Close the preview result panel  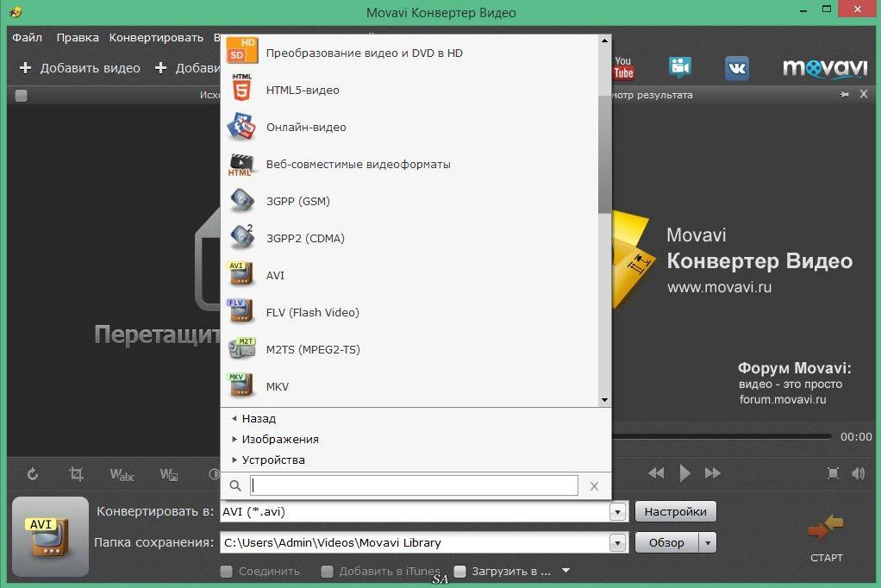click(x=864, y=95)
